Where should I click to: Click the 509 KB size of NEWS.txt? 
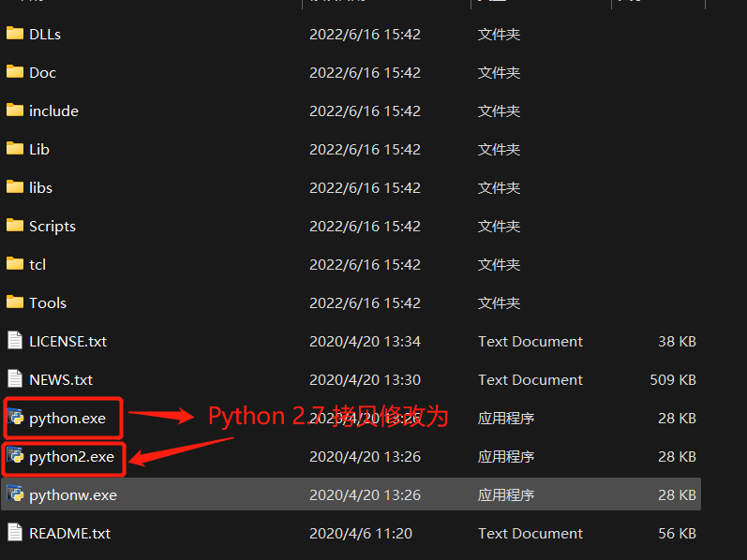673,380
